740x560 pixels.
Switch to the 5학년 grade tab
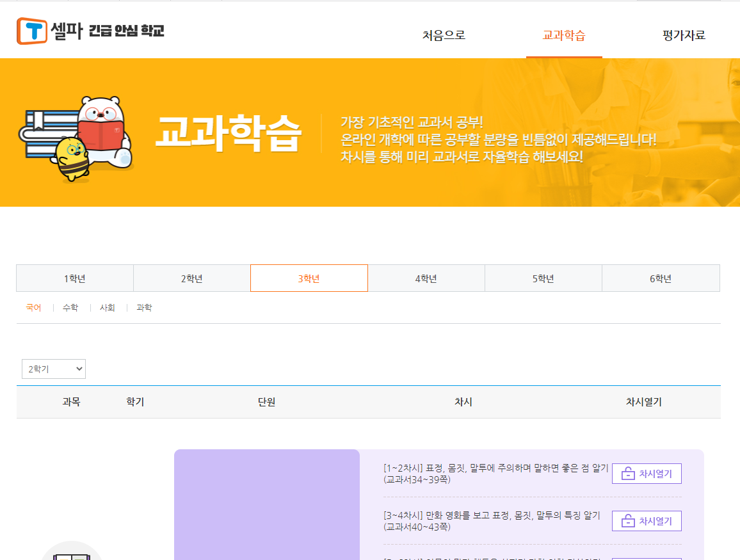(x=543, y=278)
